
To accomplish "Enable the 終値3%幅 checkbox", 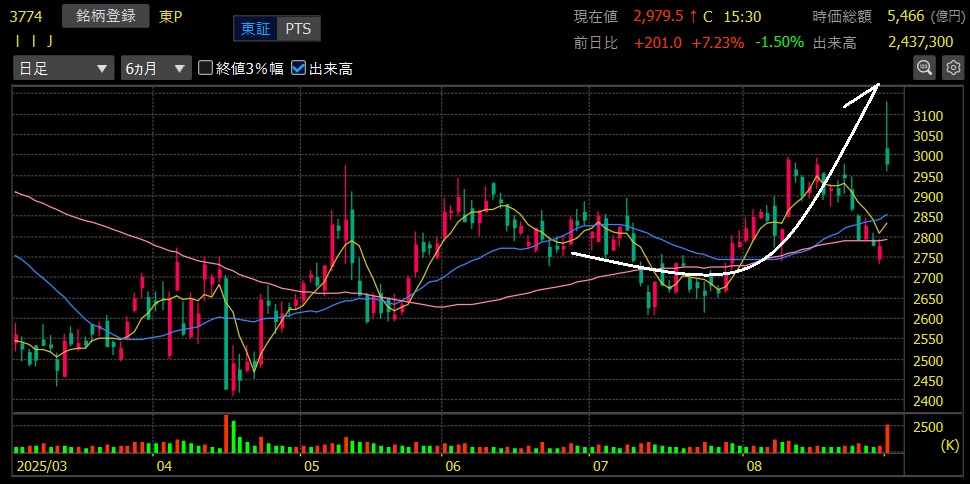I will [206, 68].
